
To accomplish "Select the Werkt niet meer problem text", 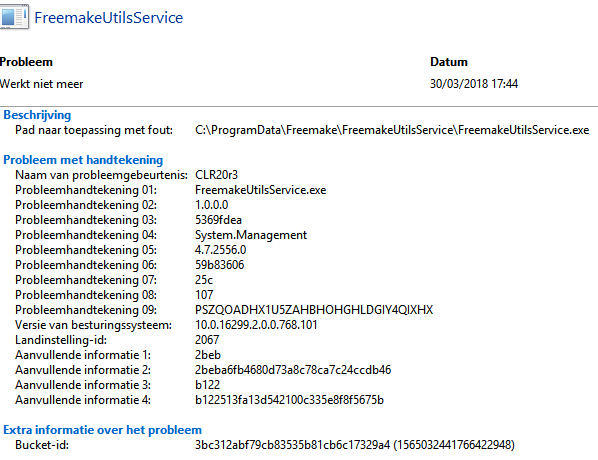I will point(42,84).
